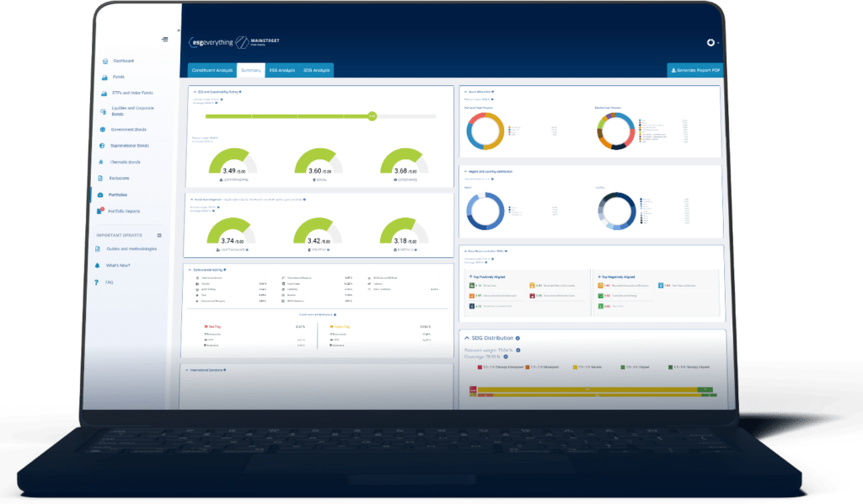Collapse the Important Updates sidebar section

pos(158,235)
